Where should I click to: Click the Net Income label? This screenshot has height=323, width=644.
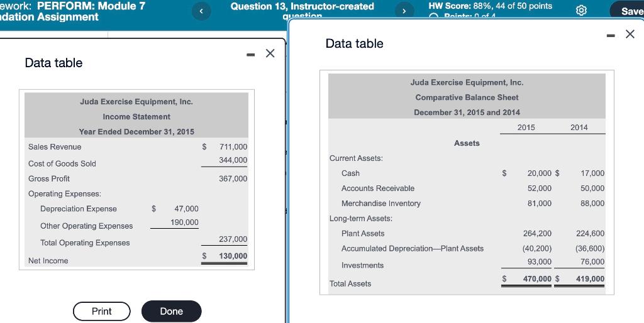tap(48, 261)
